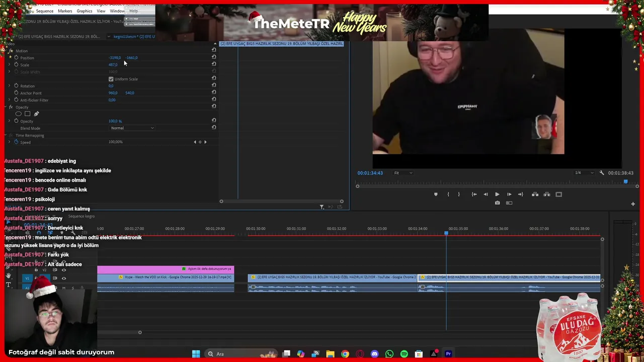Click the Lift button
This screenshot has width=644, height=362.
pyautogui.click(x=535, y=194)
